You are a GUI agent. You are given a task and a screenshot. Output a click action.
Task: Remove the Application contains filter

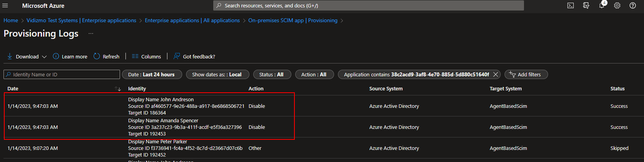pos(496,74)
